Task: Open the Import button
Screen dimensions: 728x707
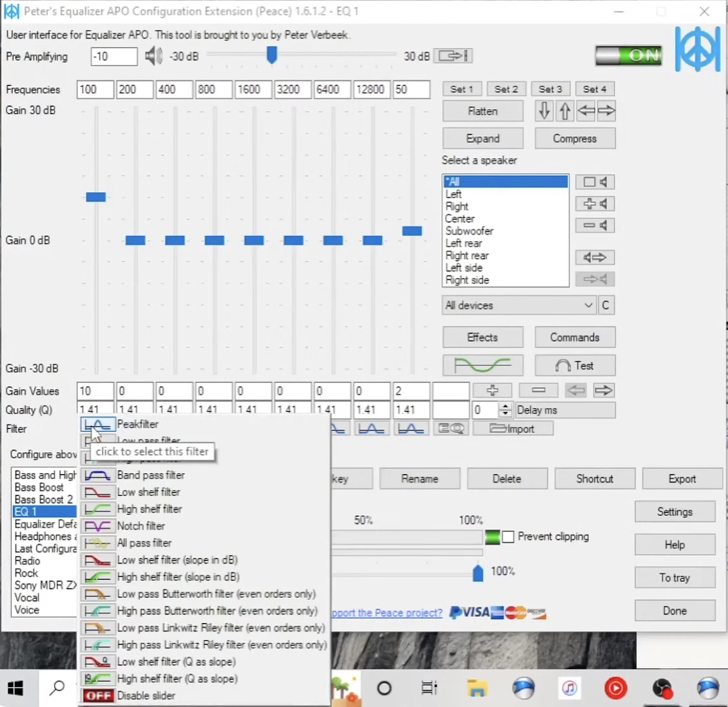Action: (x=513, y=429)
